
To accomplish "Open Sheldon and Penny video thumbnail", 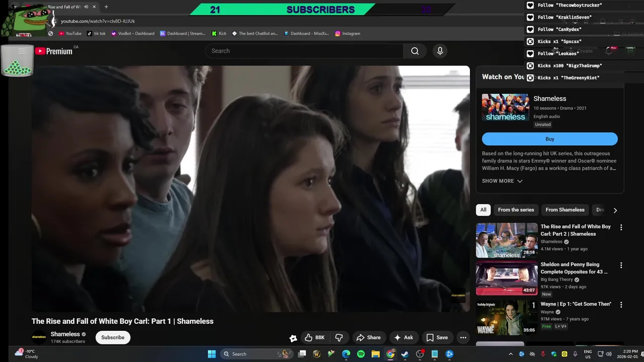I will [x=507, y=278].
